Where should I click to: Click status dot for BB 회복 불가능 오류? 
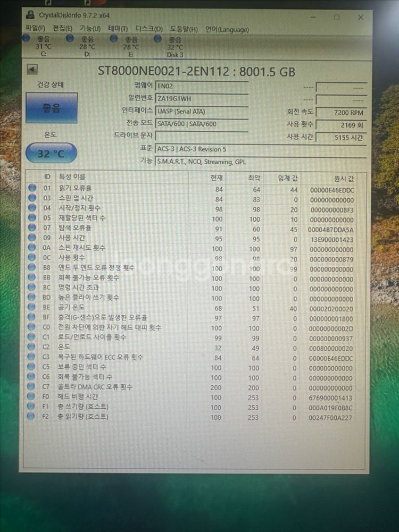31,277
